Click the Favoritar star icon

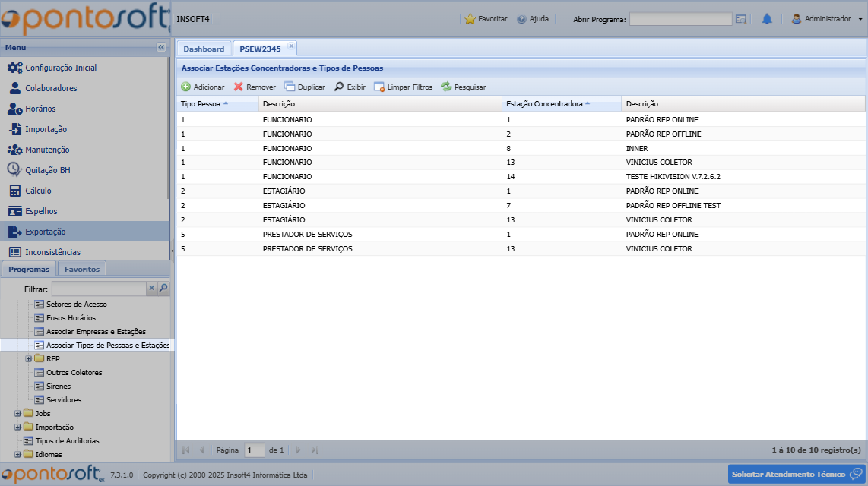(470, 19)
